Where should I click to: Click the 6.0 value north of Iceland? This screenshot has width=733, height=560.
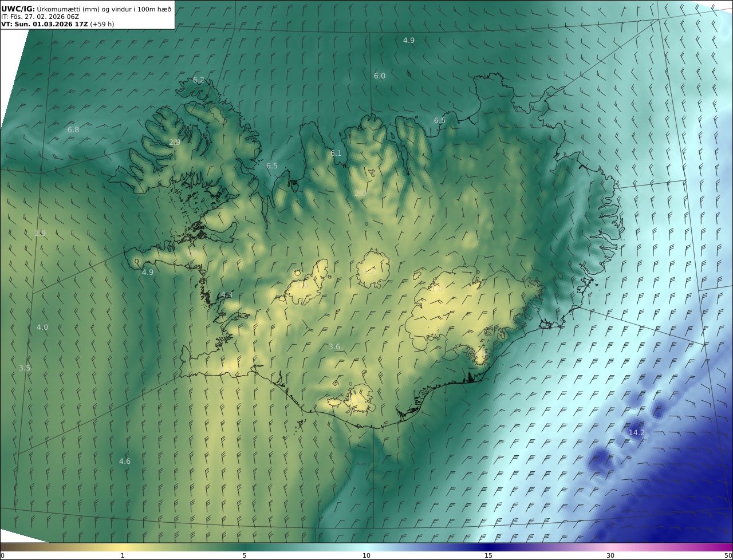pos(380,76)
